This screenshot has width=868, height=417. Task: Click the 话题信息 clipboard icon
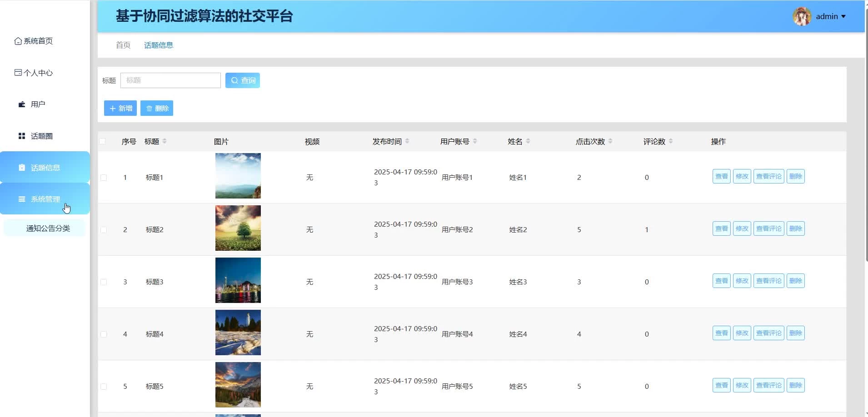tap(22, 168)
